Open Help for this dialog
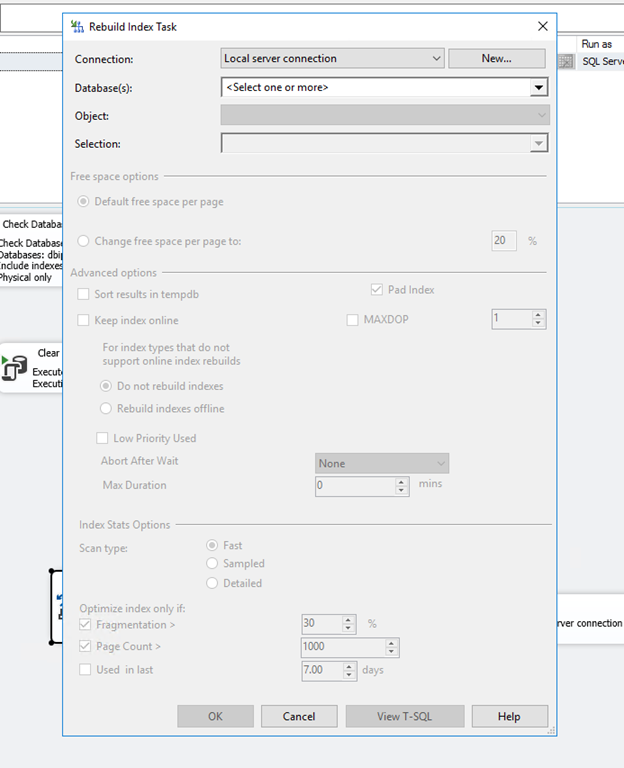 tap(509, 716)
